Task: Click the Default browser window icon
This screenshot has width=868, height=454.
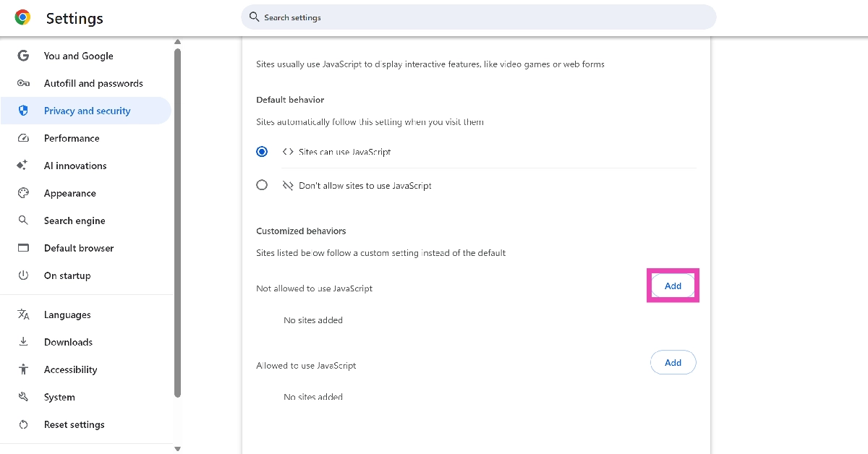Action: 23,248
